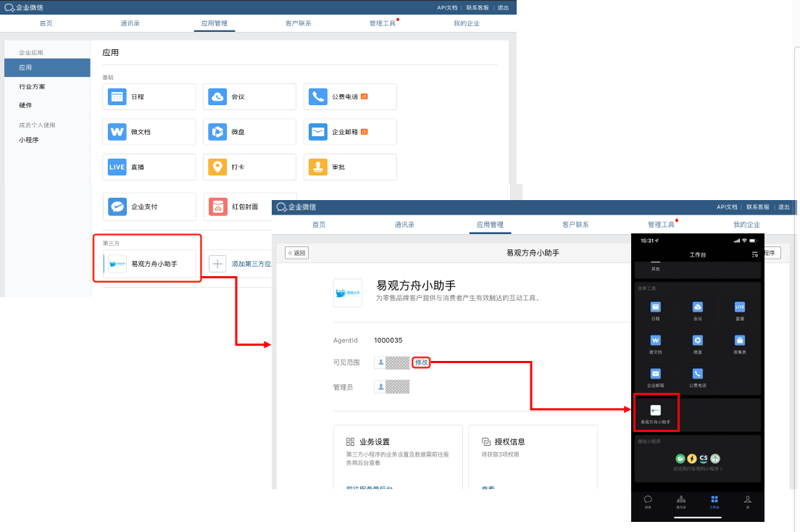
Task: Open 联系客服 link in front window header
Action: click(758, 207)
